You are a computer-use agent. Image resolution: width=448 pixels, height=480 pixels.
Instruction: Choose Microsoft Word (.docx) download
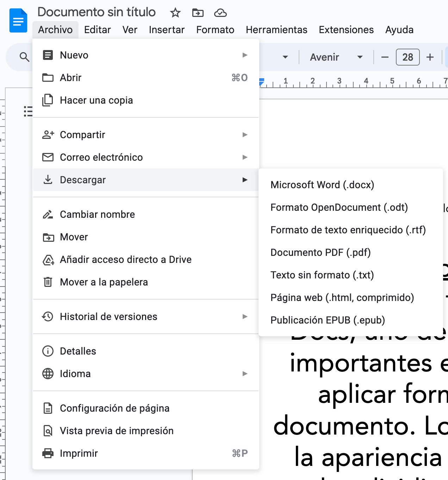click(322, 185)
